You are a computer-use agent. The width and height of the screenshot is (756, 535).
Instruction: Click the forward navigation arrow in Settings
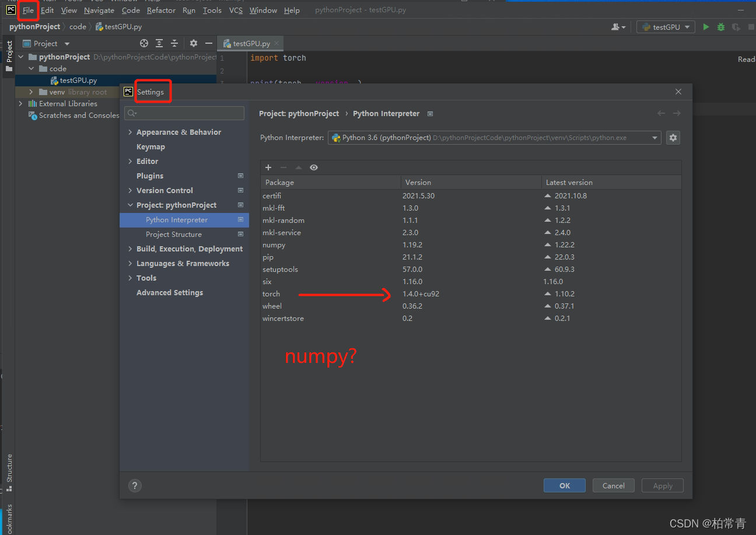677,113
